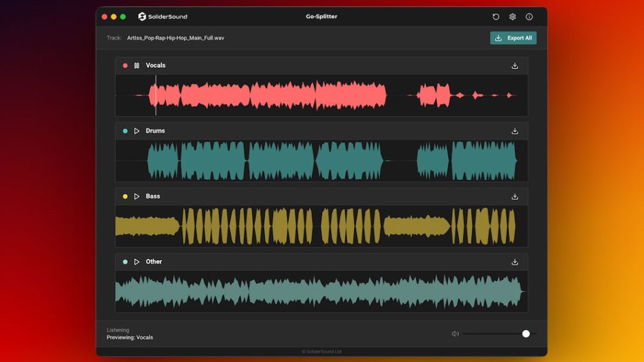This screenshot has height=362, width=644.
Task: Pause the Vocals stem preview
Action: pyautogui.click(x=136, y=65)
